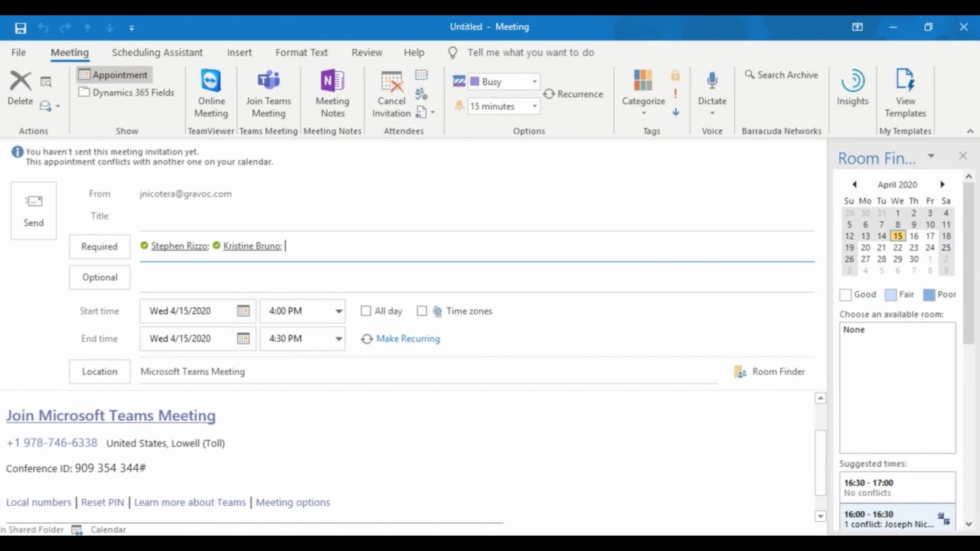Click the Tell me what you want to do box
The image size is (980, 551).
click(531, 52)
